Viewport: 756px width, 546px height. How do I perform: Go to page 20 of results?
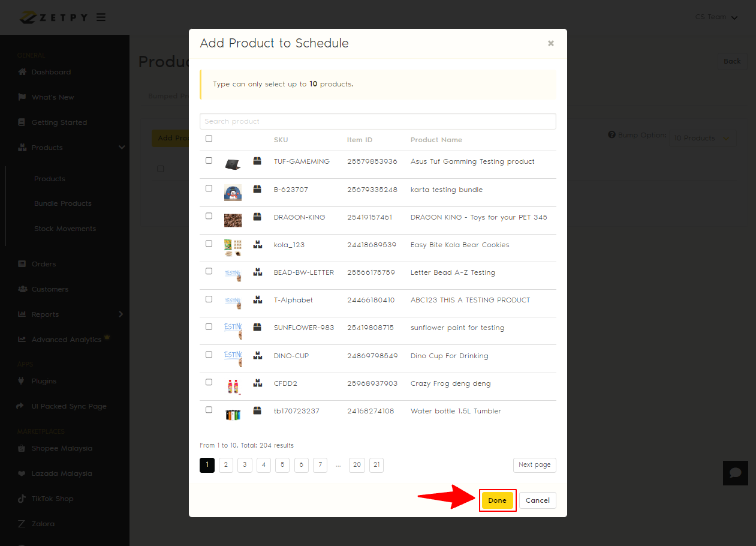357,465
